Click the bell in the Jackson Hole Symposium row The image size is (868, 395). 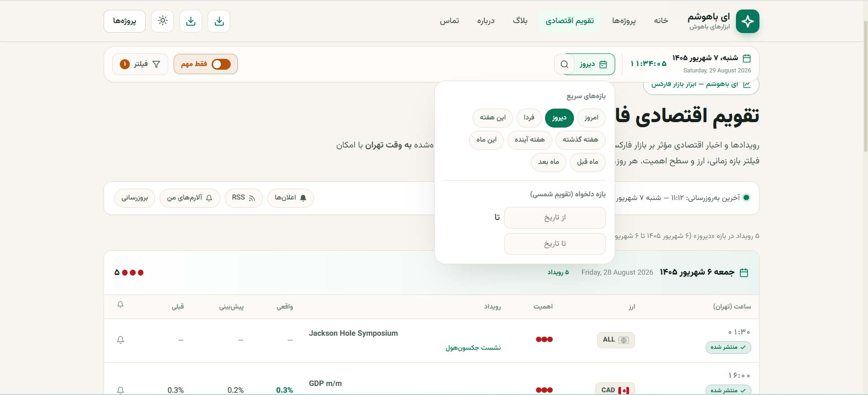[x=120, y=340]
